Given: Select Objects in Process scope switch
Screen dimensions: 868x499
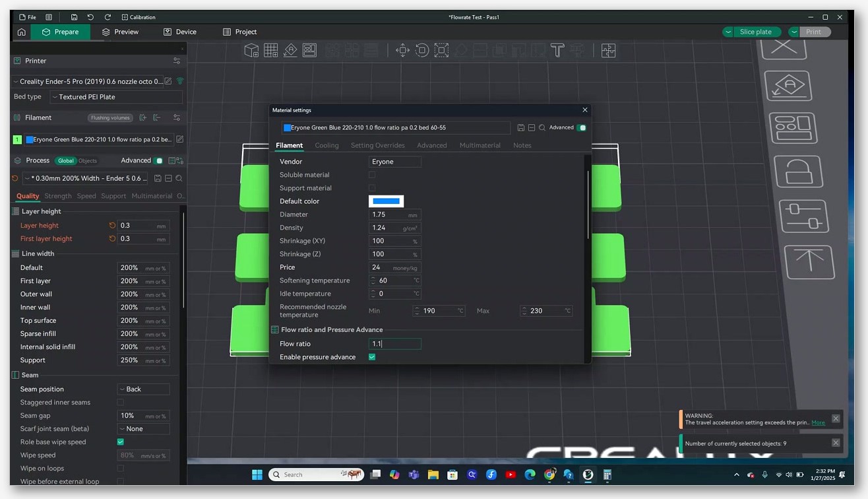Looking at the screenshot, I should click(x=87, y=160).
